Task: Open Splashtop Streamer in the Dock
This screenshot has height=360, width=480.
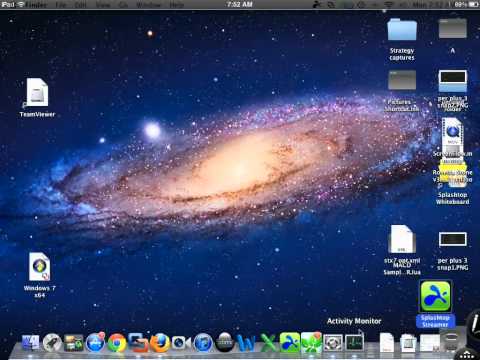Action: pos(290,343)
